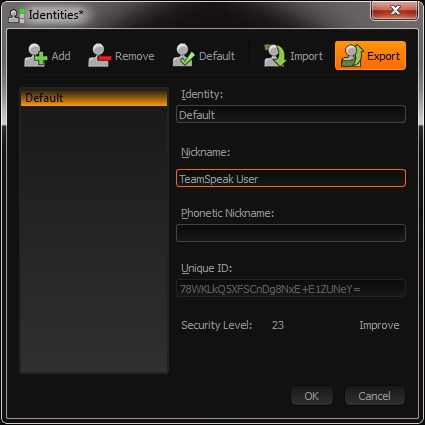Image resolution: width=425 pixels, height=425 pixels.
Task: Choose the Add toolbar label
Action: [61, 56]
